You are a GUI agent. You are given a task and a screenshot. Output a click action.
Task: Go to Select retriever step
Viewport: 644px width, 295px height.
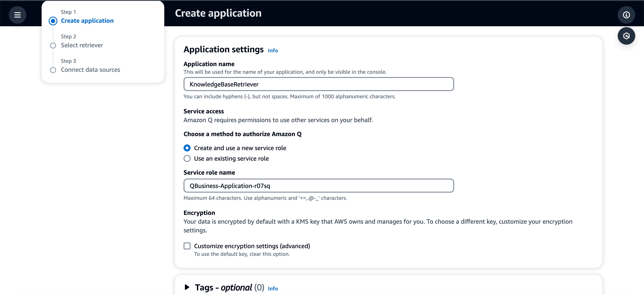(x=82, y=45)
